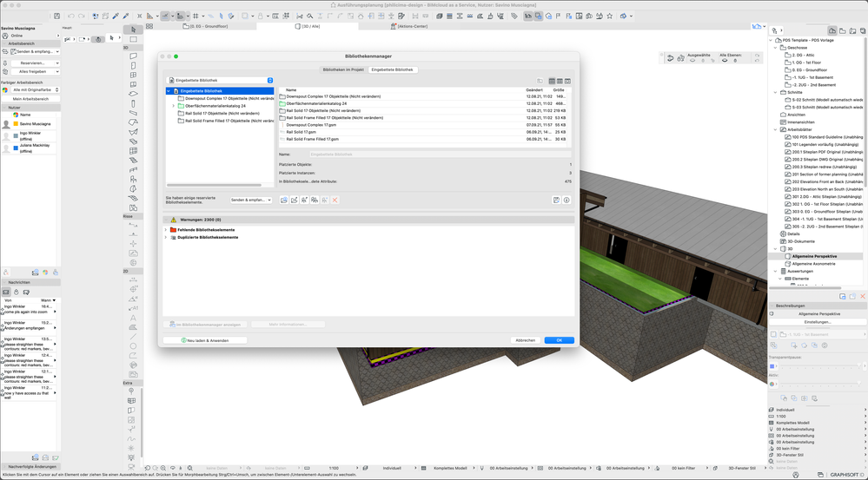Image resolution: width=868 pixels, height=480 pixels.
Task: Toggle the Nachrichten messages icon on
Action: tap(6, 292)
